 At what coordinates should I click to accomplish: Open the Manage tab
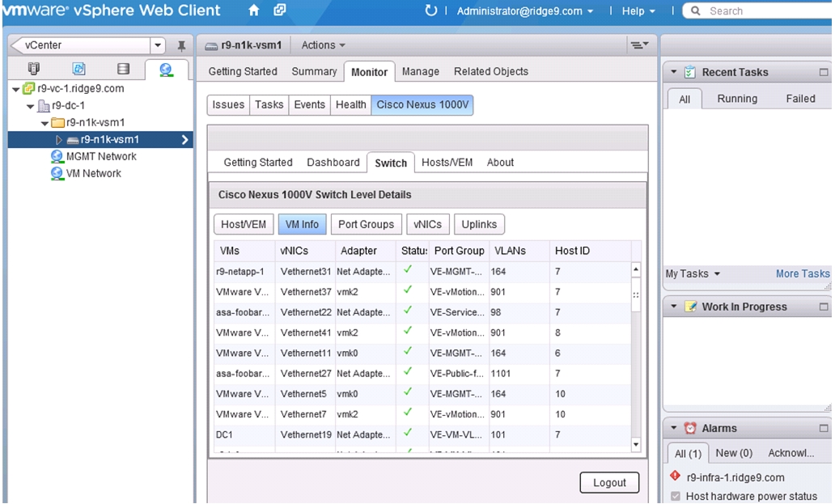421,71
